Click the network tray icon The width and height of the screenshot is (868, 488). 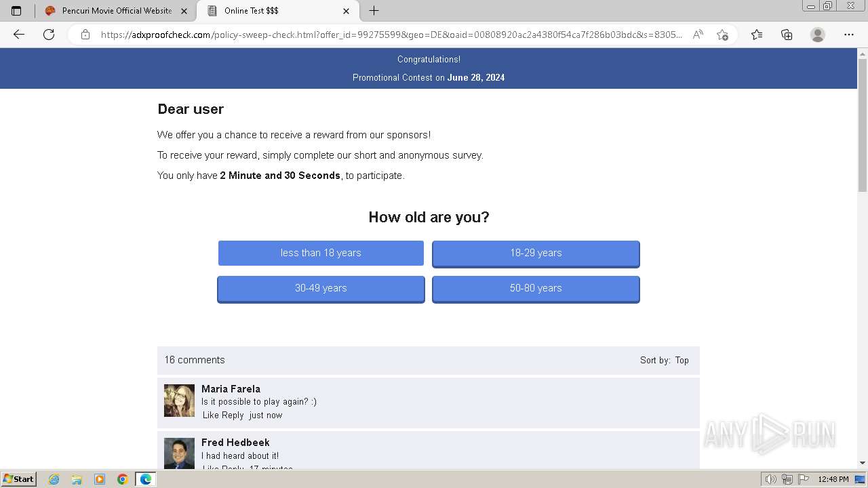787,479
